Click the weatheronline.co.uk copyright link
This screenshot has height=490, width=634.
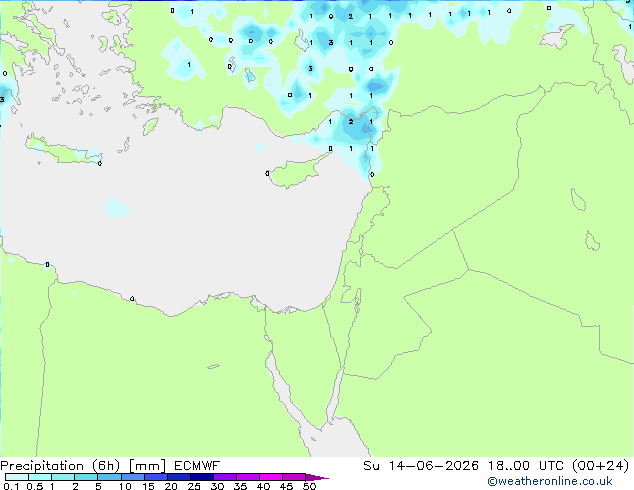[x=549, y=481]
